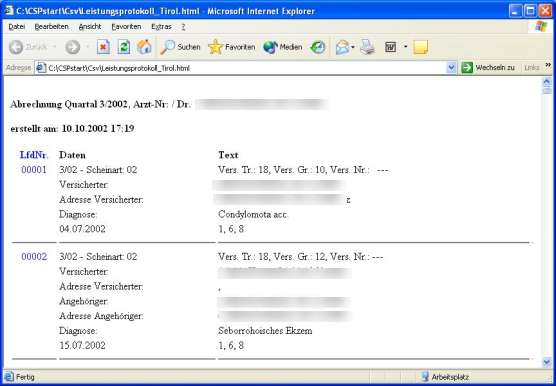Screen dimensions: 556x386
Task: Open the Suchen search tool
Action: tap(180, 47)
